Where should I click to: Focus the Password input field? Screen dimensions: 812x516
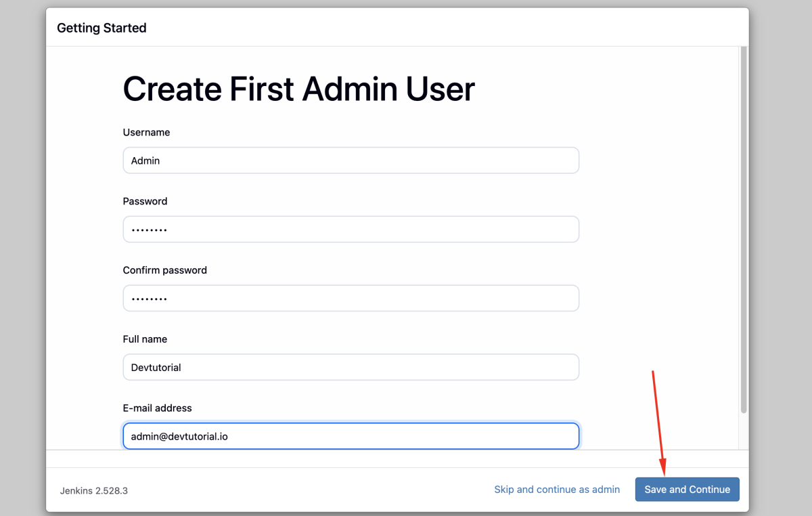click(351, 230)
